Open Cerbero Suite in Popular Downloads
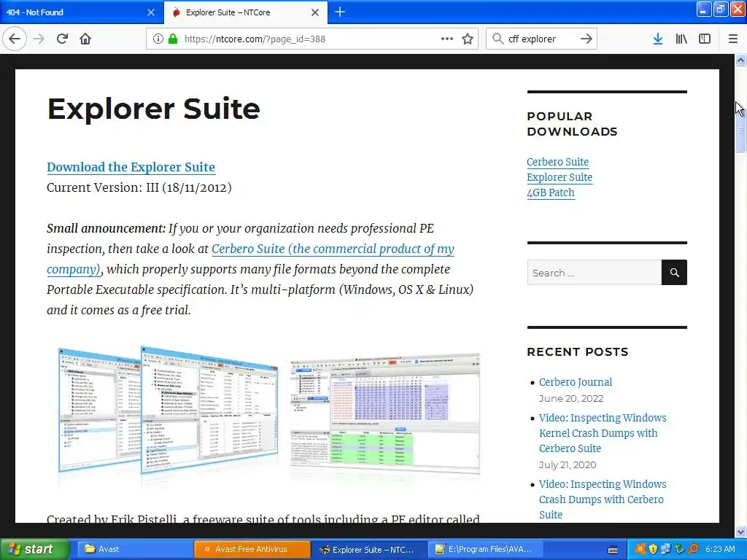This screenshot has height=560, width=747. tap(557, 162)
